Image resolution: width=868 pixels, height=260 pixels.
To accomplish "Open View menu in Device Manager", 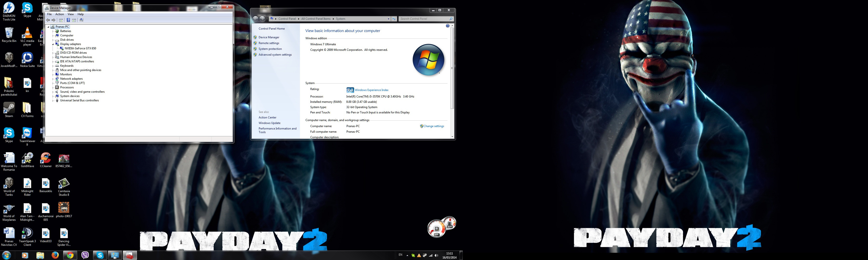I will pos(71,14).
